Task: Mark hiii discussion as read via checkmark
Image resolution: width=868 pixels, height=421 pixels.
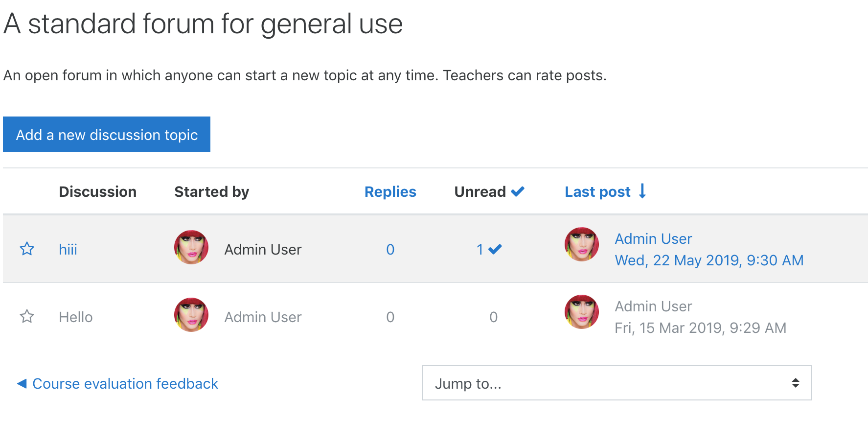Action: tap(495, 250)
